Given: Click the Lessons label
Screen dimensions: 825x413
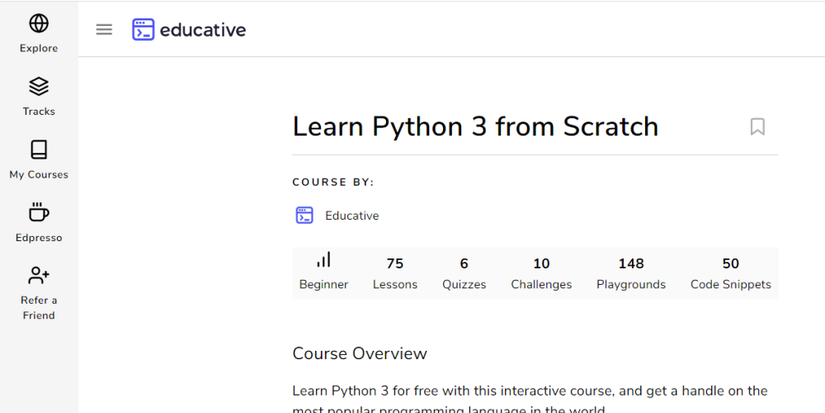Looking at the screenshot, I should 395,285.
